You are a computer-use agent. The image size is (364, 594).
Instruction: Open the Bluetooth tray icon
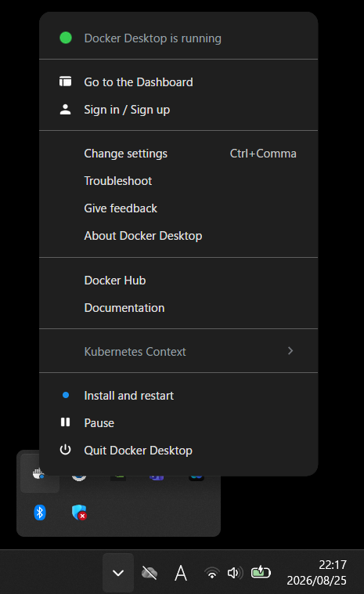(x=40, y=513)
